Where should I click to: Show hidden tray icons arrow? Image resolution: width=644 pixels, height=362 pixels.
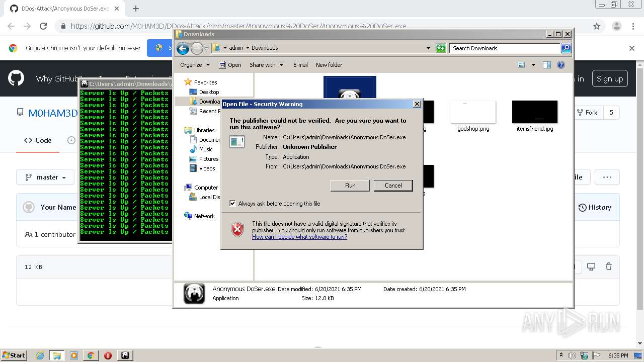561,355
